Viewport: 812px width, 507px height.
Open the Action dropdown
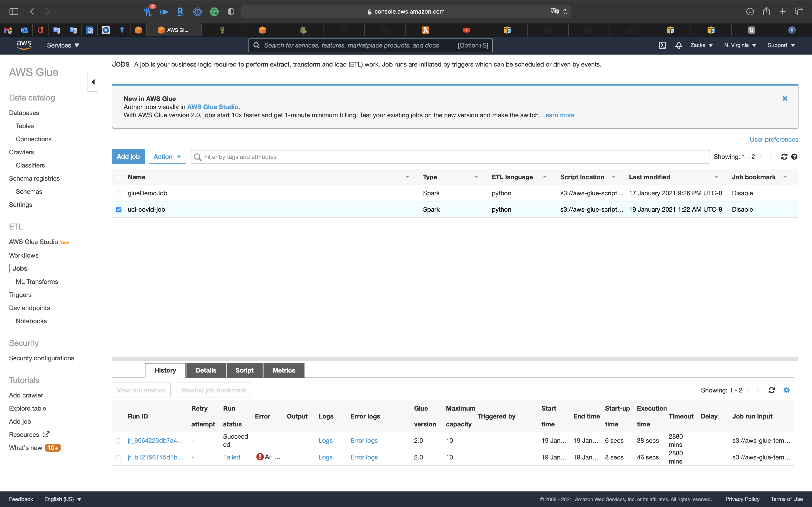[x=167, y=157]
